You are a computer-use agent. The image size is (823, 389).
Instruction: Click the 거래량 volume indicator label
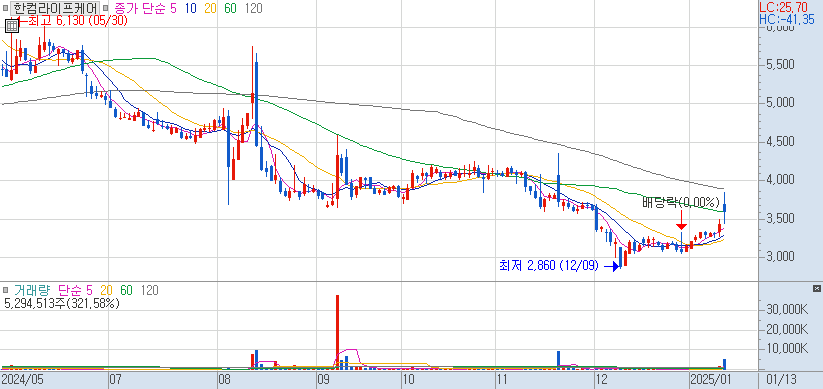[x=32, y=290]
